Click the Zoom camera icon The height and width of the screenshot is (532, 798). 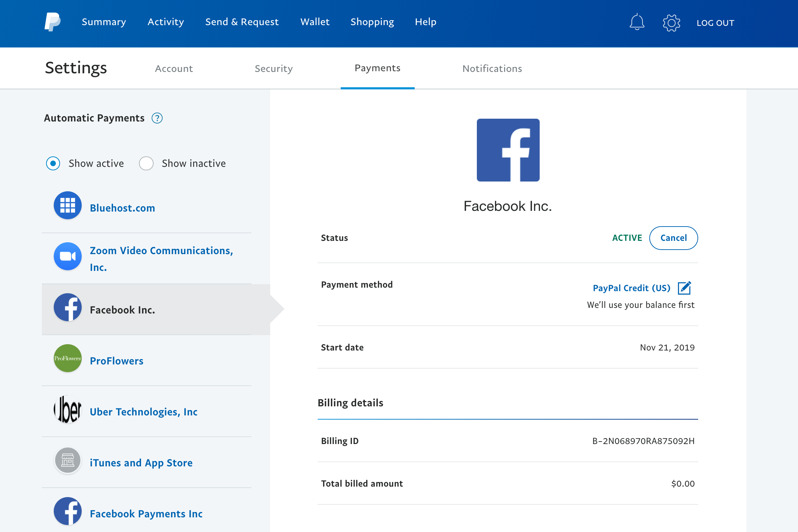point(68,256)
